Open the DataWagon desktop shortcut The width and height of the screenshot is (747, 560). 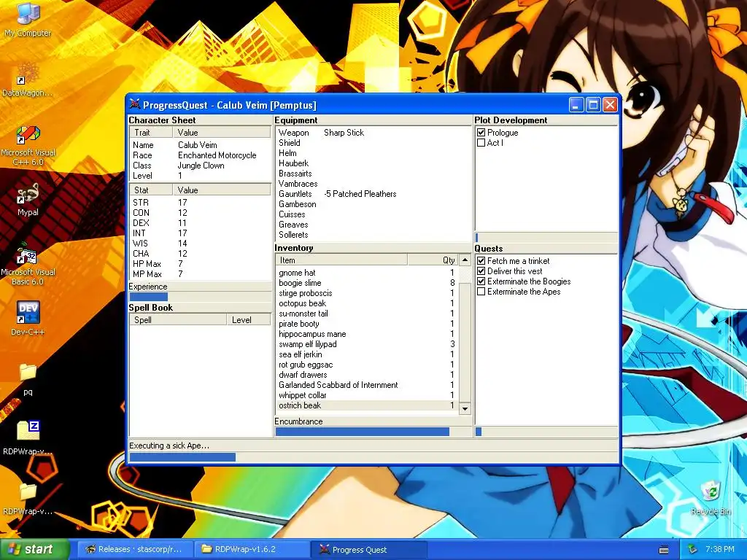pyautogui.click(x=28, y=80)
